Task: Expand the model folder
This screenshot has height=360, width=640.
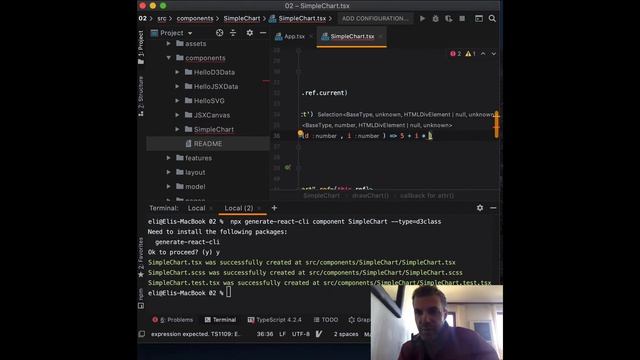Action: [x=169, y=187]
